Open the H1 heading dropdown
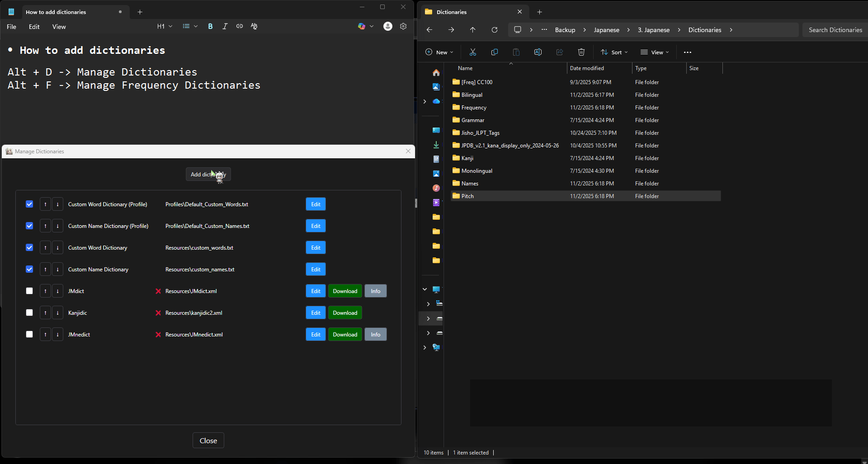This screenshot has width=868, height=464. tap(165, 26)
